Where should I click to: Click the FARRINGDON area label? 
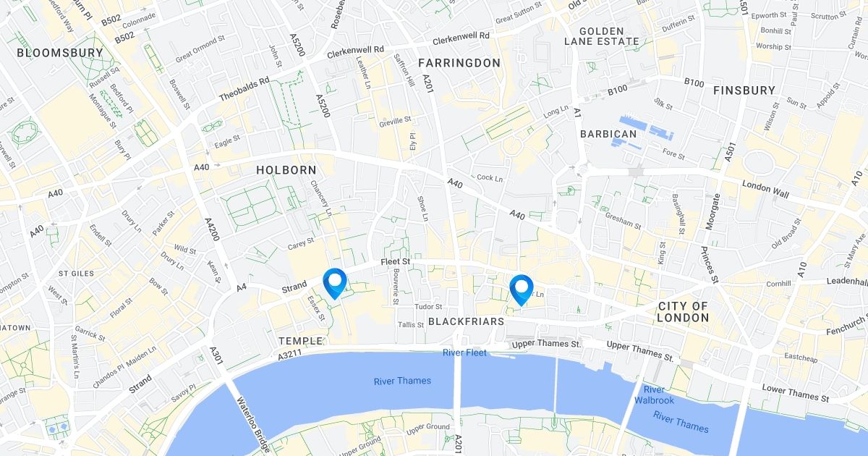pos(459,63)
